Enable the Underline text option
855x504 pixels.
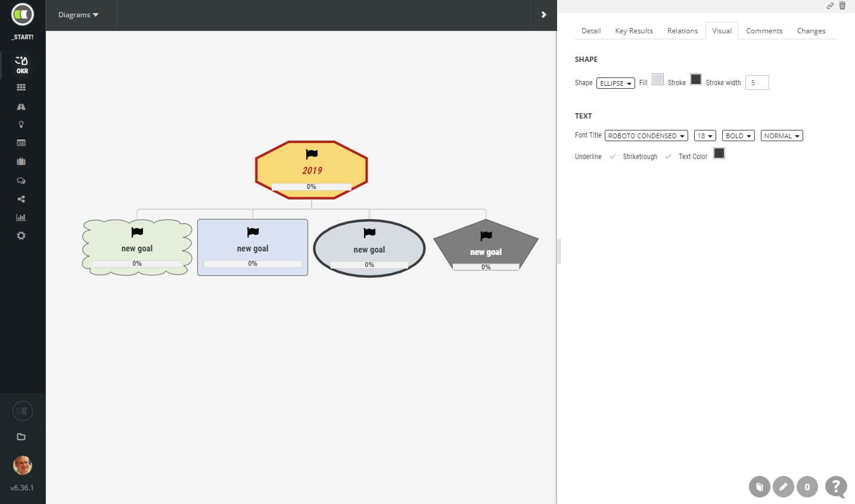point(613,156)
